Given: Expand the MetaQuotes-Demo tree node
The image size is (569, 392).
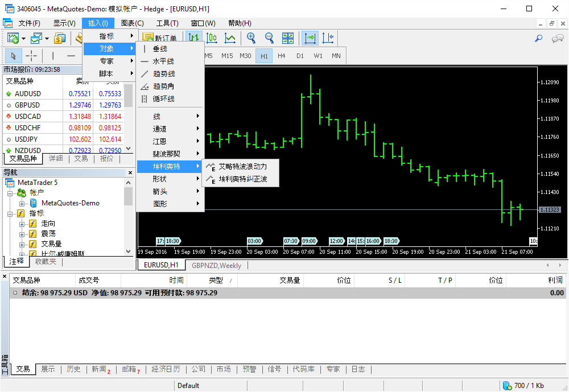Looking at the screenshot, I should (22, 203).
